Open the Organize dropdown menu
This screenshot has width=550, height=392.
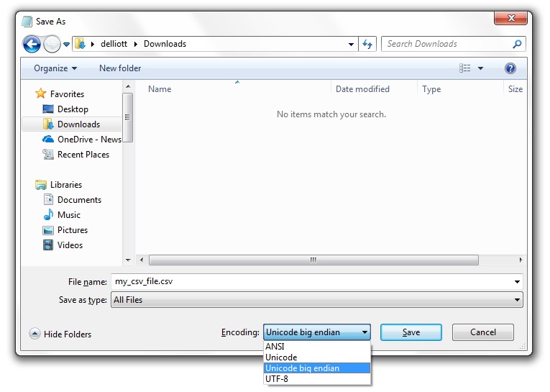(x=55, y=68)
